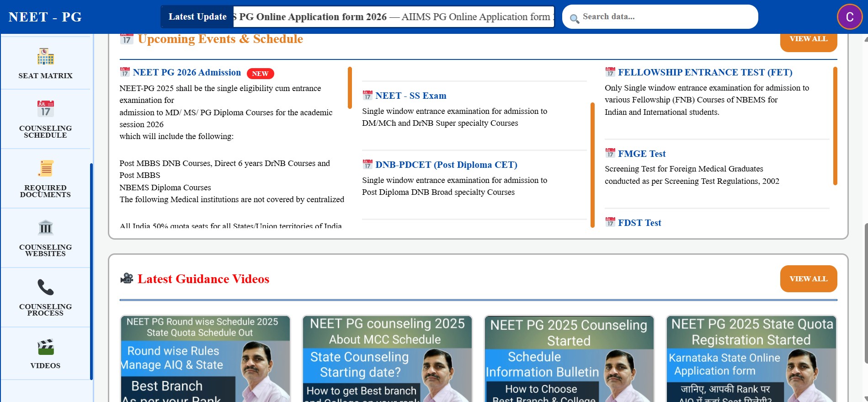868x402 pixels.
Task: Click the Counseling Schedule calendar icon
Action: [x=45, y=109]
